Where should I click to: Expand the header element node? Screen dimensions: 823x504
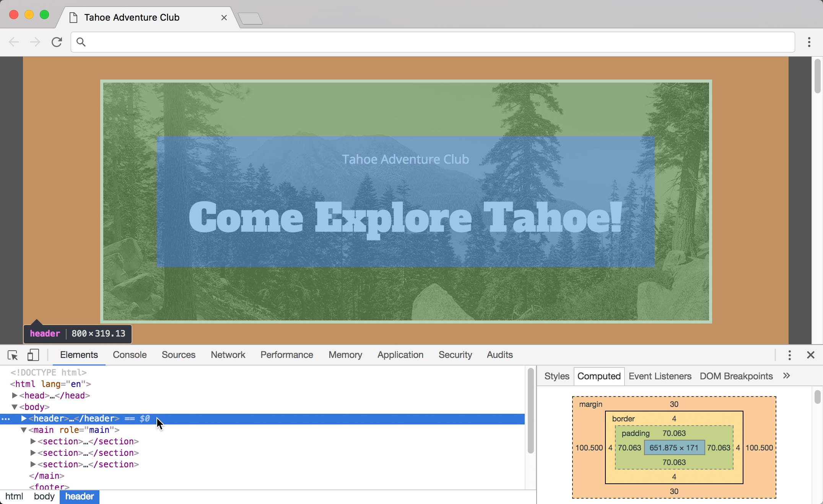24,418
